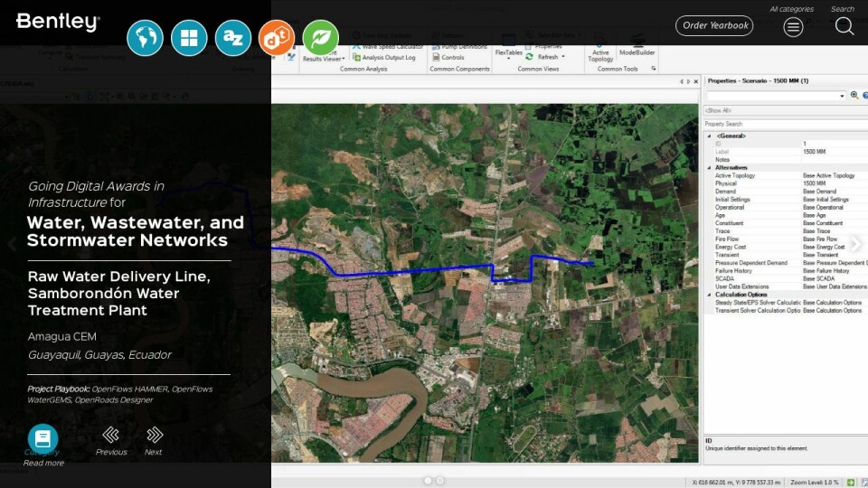Click the green status bar icon
This screenshot has width=868, height=488.
pos(852,483)
